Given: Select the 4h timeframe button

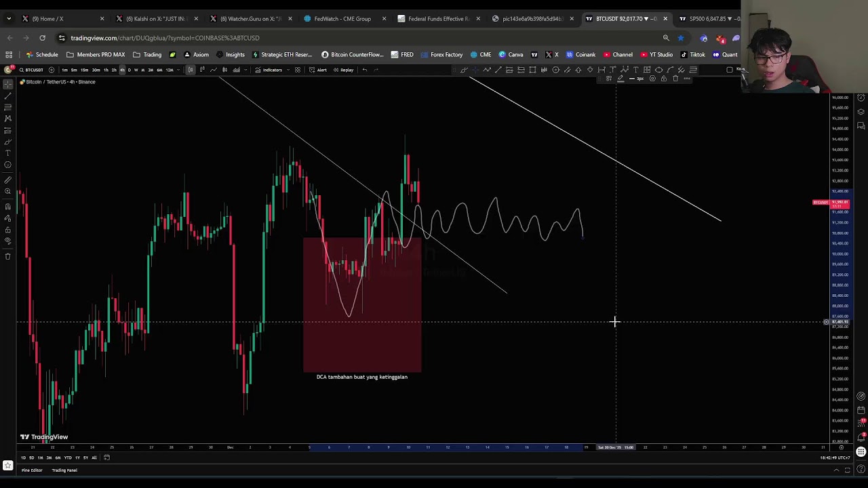Looking at the screenshot, I should click(122, 70).
